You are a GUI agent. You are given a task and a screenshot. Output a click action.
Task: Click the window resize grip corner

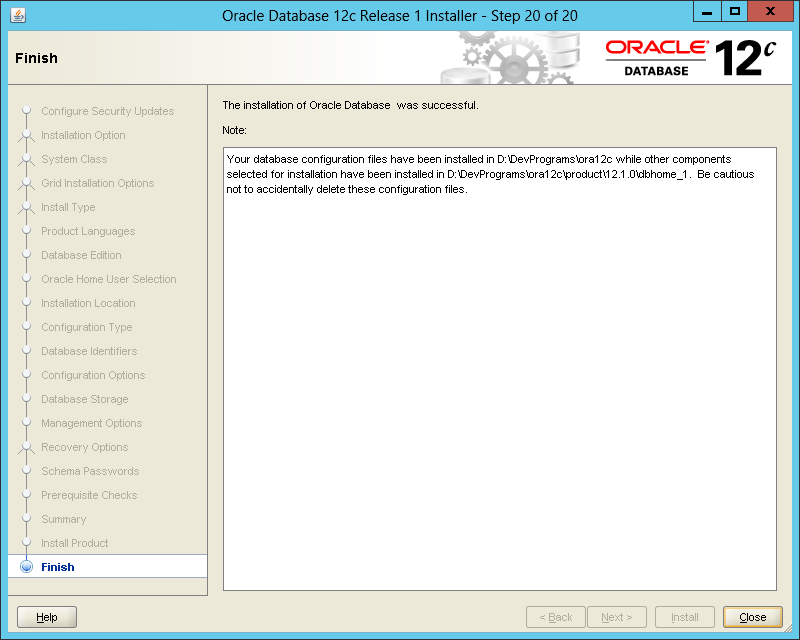[x=787, y=628]
